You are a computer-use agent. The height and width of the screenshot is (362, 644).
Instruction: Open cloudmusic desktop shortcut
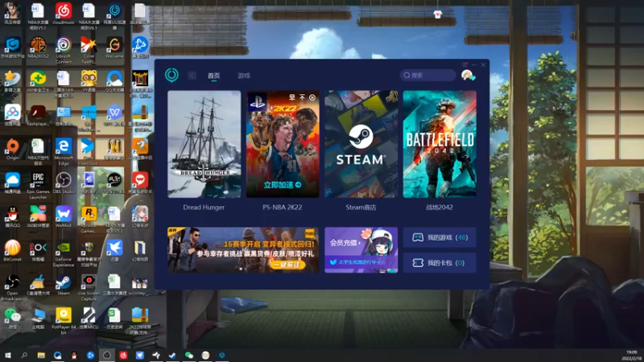tap(64, 14)
